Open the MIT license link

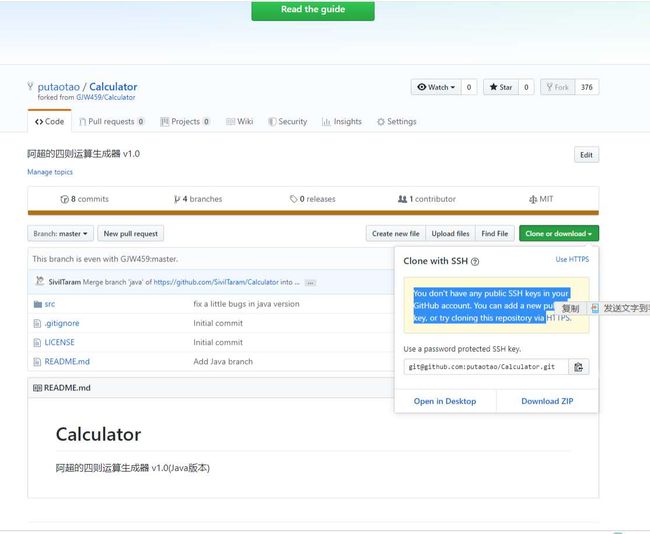[x=541, y=199]
